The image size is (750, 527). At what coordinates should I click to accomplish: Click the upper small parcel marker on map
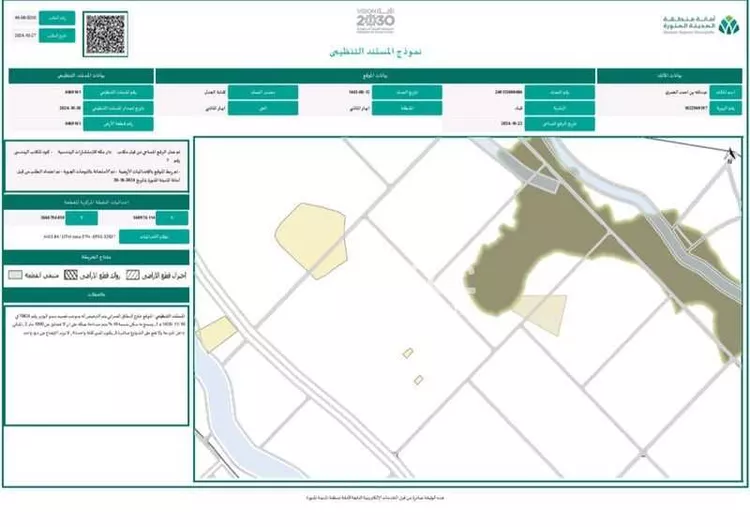click(x=408, y=352)
